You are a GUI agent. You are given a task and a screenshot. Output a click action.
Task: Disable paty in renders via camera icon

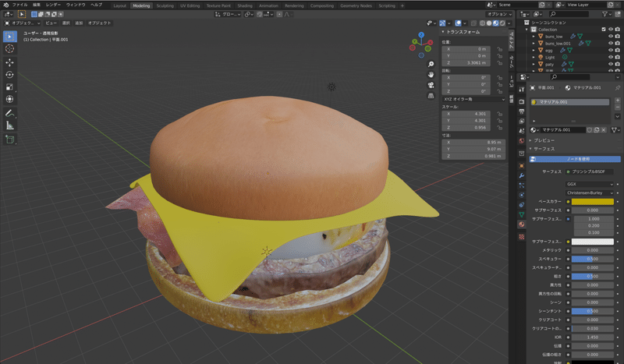(617, 64)
